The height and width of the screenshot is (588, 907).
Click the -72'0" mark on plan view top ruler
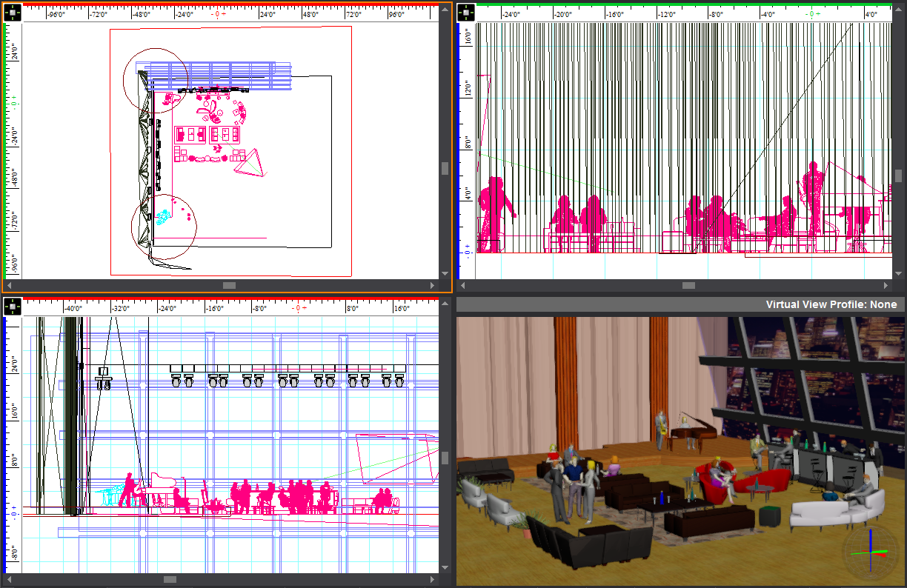click(100, 14)
